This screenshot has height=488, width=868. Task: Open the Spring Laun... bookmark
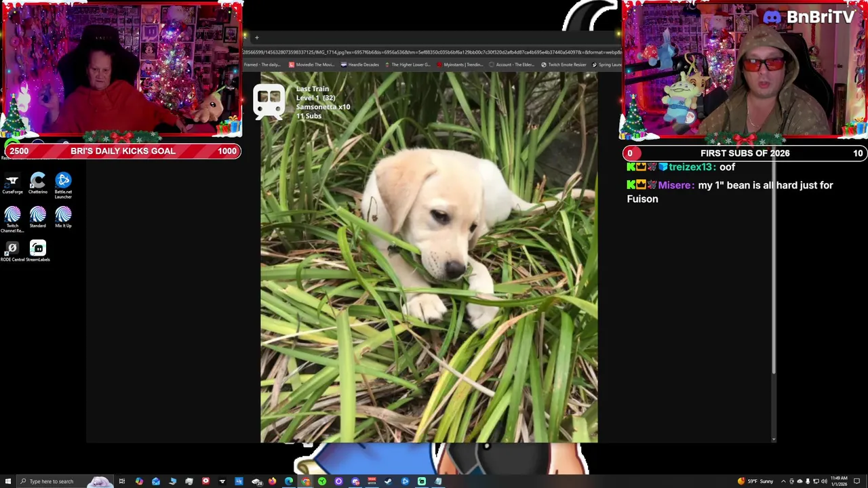(607, 64)
